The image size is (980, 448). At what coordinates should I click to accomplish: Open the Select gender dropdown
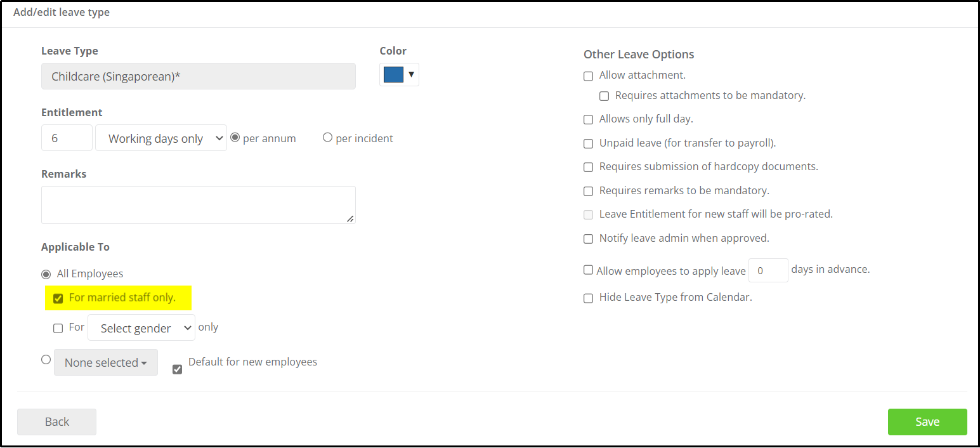(141, 327)
